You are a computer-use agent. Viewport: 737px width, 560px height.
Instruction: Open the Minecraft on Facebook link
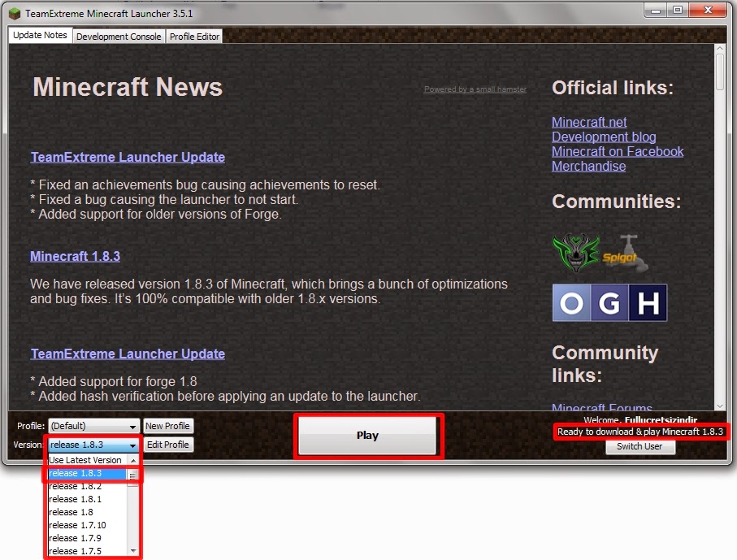point(617,151)
